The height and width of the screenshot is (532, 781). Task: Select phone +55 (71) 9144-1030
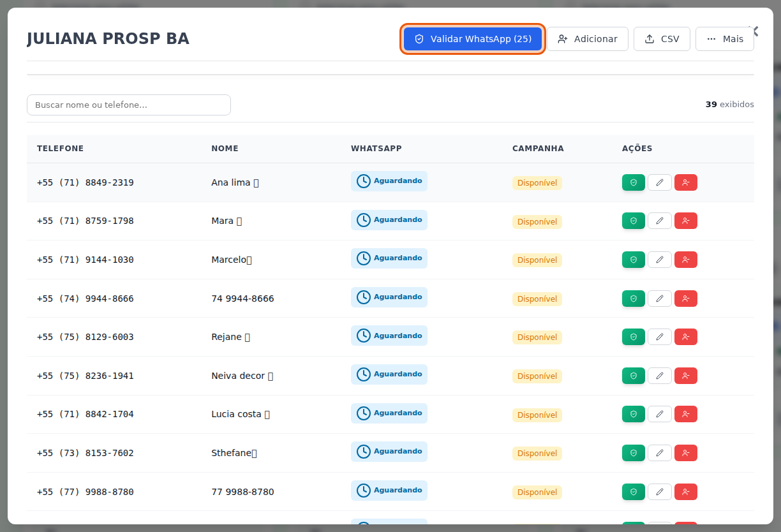point(86,260)
